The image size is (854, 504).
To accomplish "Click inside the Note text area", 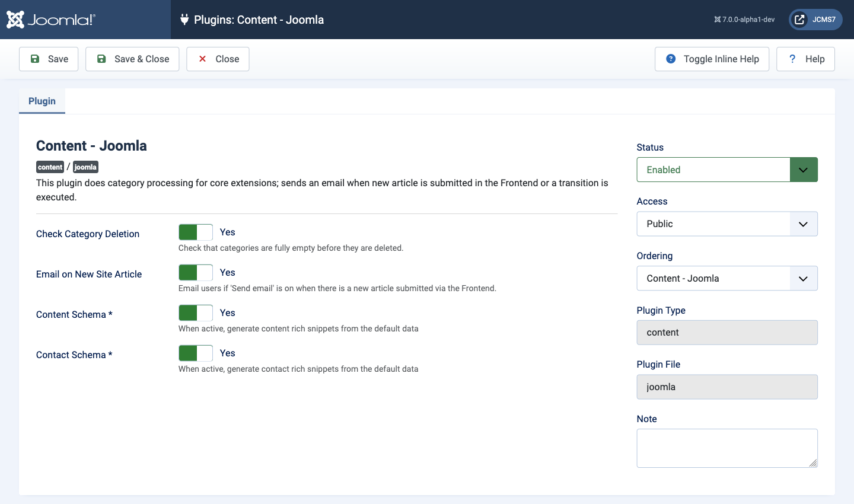I will point(727,448).
